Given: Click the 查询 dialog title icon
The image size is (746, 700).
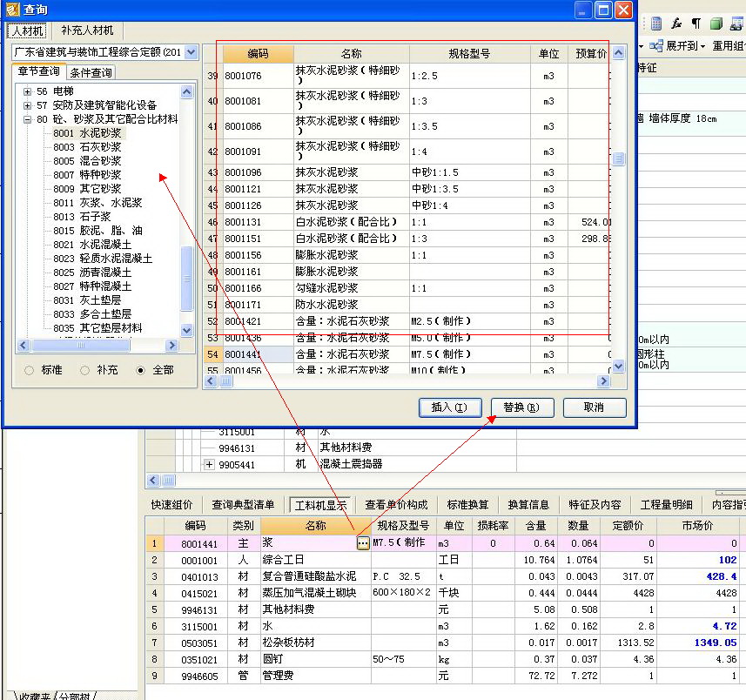Looking at the screenshot, I should [13, 10].
